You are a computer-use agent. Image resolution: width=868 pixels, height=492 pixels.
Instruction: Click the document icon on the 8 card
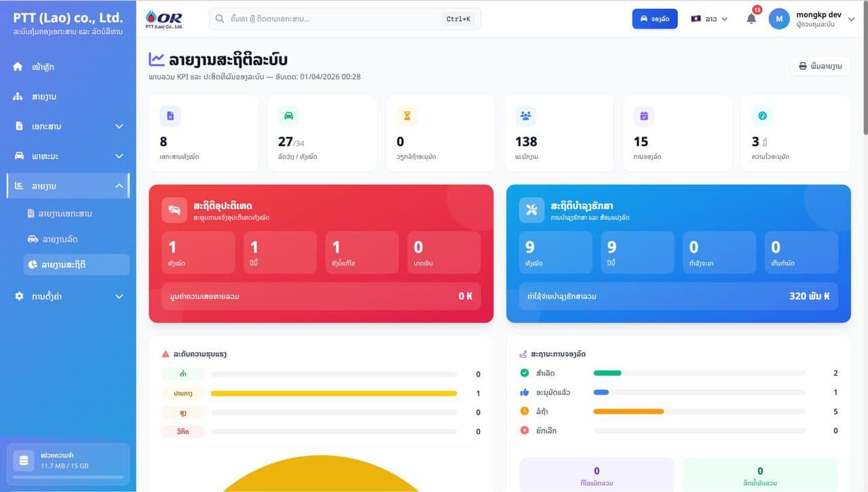[x=170, y=116]
